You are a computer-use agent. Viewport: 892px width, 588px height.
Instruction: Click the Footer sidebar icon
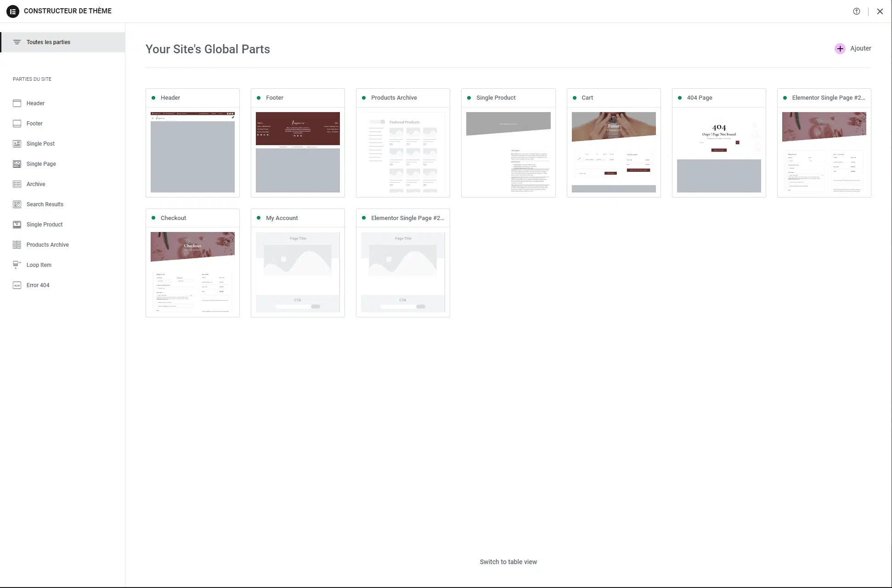pyautogui.click(x=17, y=124)
